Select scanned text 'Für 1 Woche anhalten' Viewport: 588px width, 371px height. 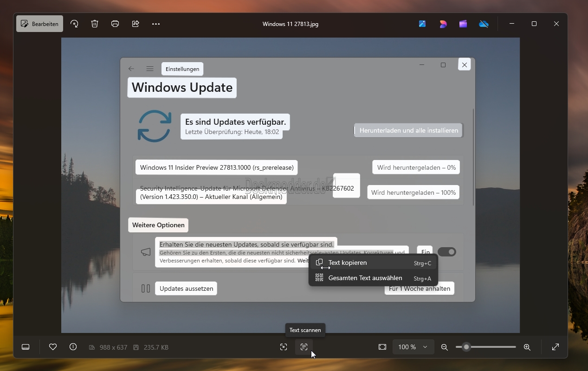[420, 288]
